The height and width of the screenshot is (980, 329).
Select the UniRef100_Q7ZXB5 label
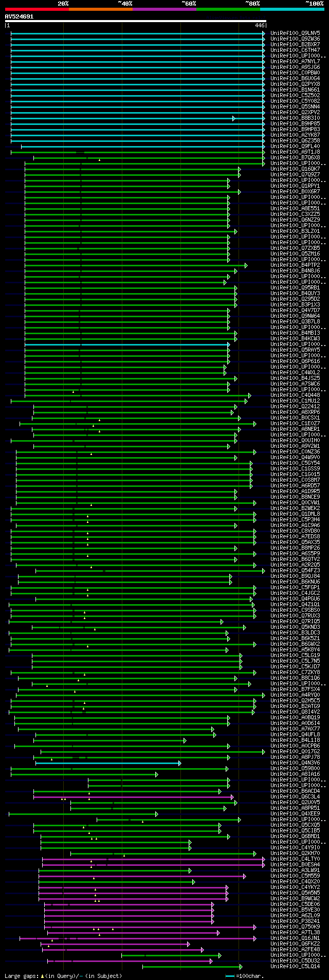(295, 248)
